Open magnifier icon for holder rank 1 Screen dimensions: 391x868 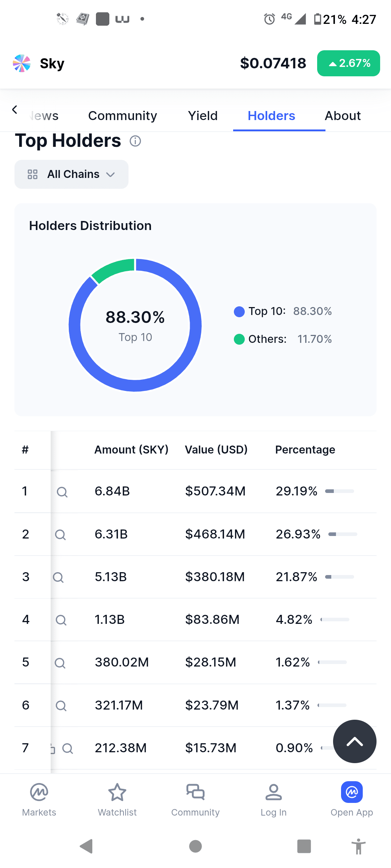(x=62, y=492)
